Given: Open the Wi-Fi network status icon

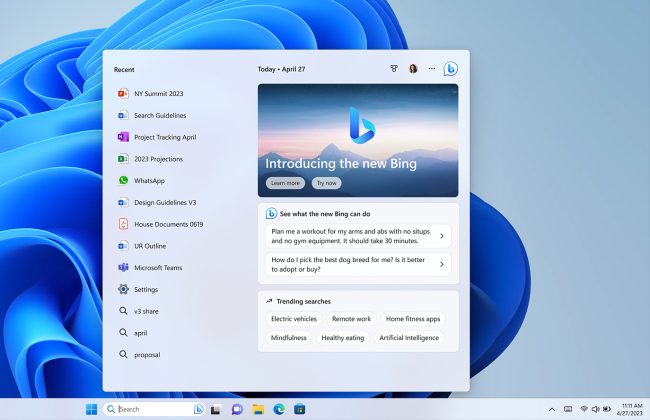Looking at the screenshot, I should click(x=584, y=409).
